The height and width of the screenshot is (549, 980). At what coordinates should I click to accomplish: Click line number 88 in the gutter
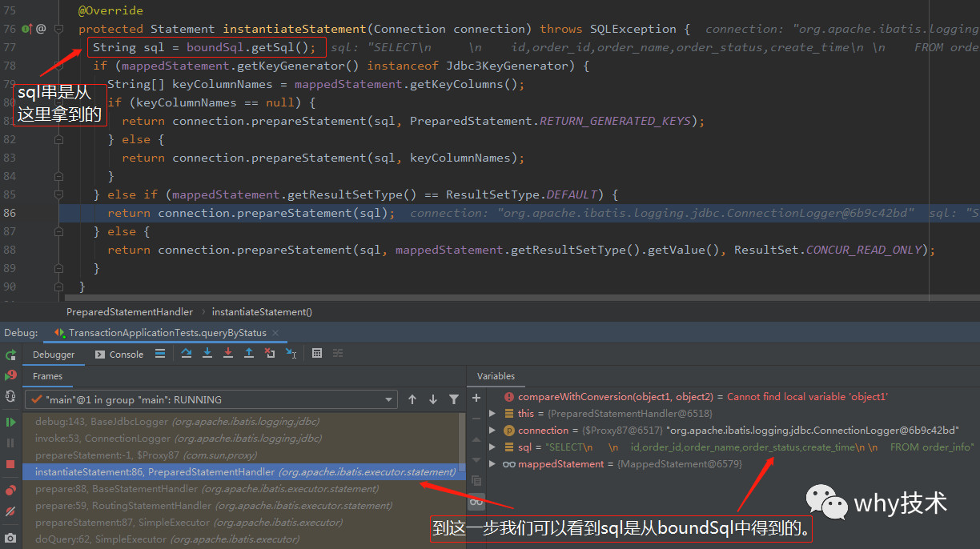(x=10, y=250)
